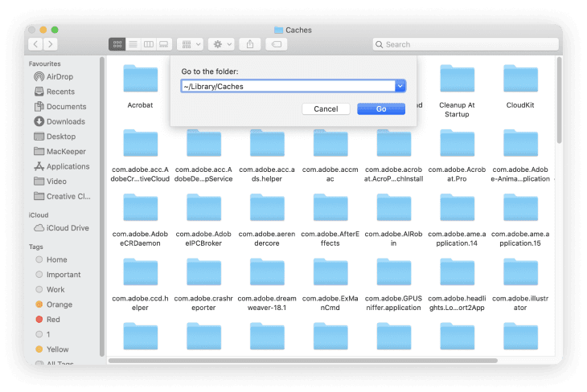This screenshot has height=392, width=587.
Task: Switch to column view in toolbar
Action: tap(148, 44)
